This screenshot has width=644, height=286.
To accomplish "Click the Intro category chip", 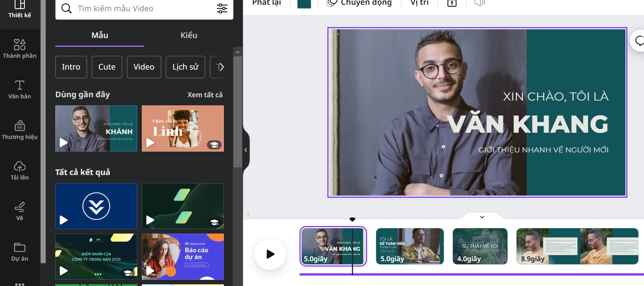I will pos(71,67).
